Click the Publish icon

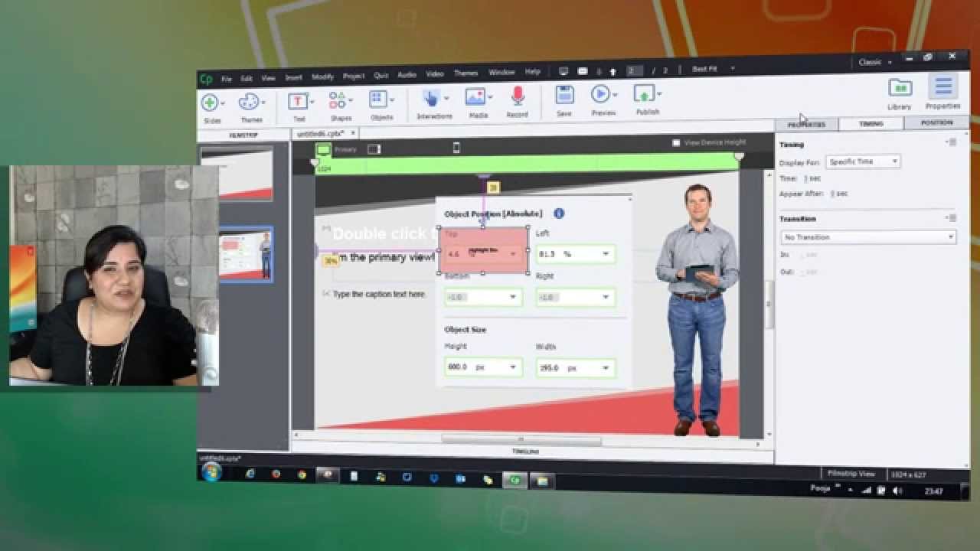tap(644, 93)
